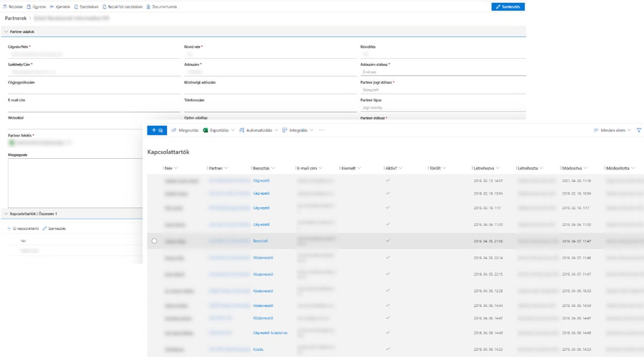
Task: Open the Aktív? column header menu
Action: point(394,168)
